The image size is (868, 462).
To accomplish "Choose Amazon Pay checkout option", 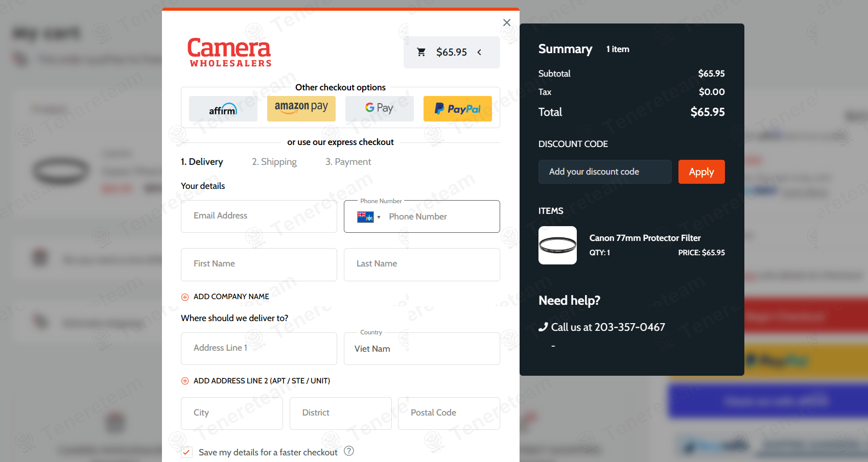I will 301,109.
